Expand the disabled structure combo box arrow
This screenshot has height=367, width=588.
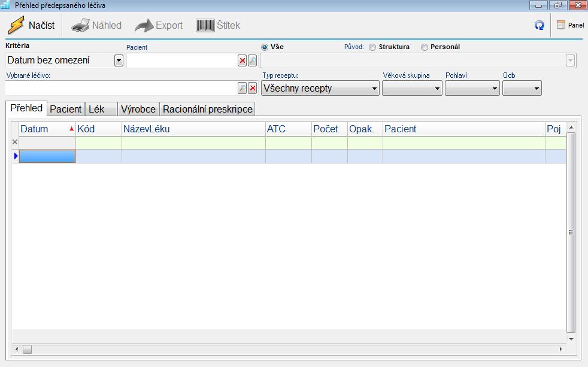[x=571, y=60]
